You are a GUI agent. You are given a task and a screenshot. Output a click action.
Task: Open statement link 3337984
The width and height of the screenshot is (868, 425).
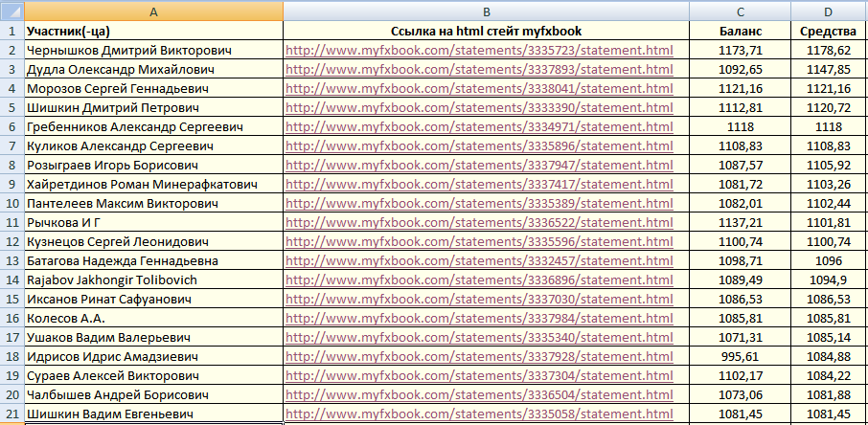click(479, 318)
